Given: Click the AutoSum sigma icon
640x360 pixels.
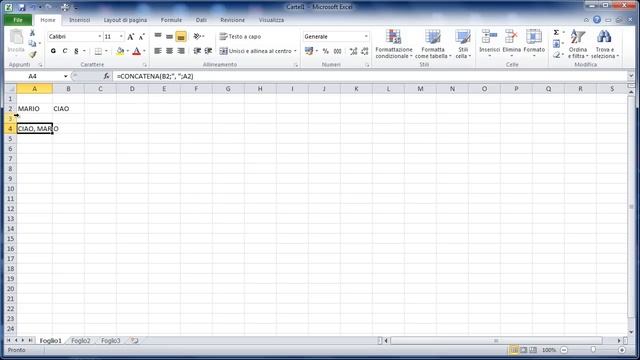Looking at the screenshot, I should (556, 33).
